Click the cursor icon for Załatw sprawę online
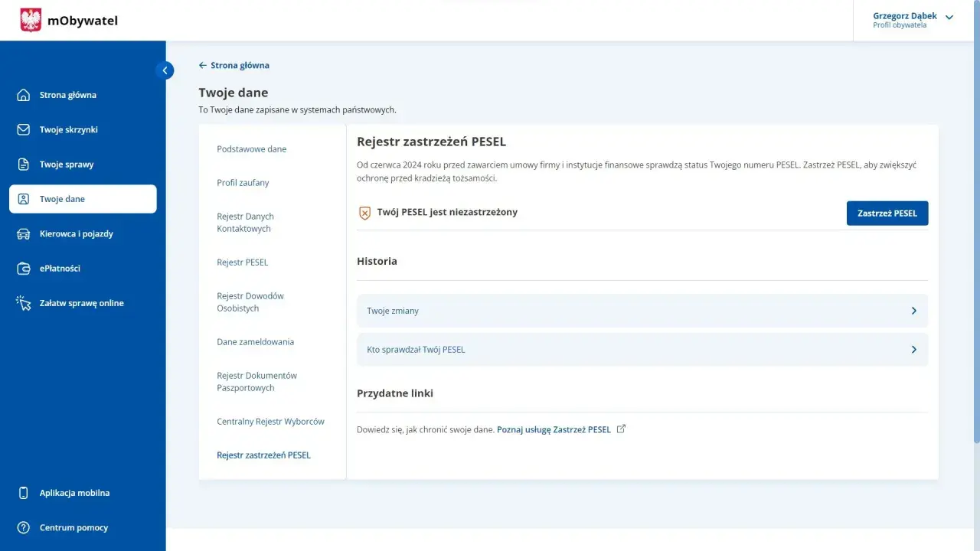980x551 pixels. (x=24, y=303)
